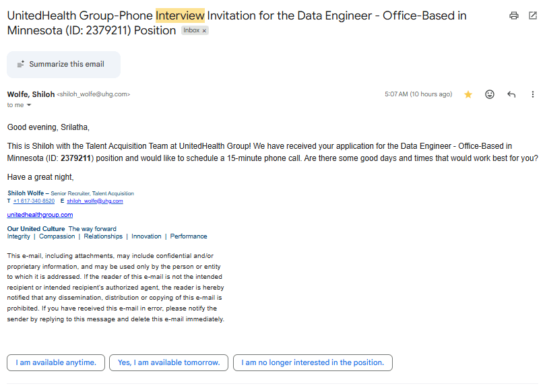Click Summarize this email button

tap(63, 64)
